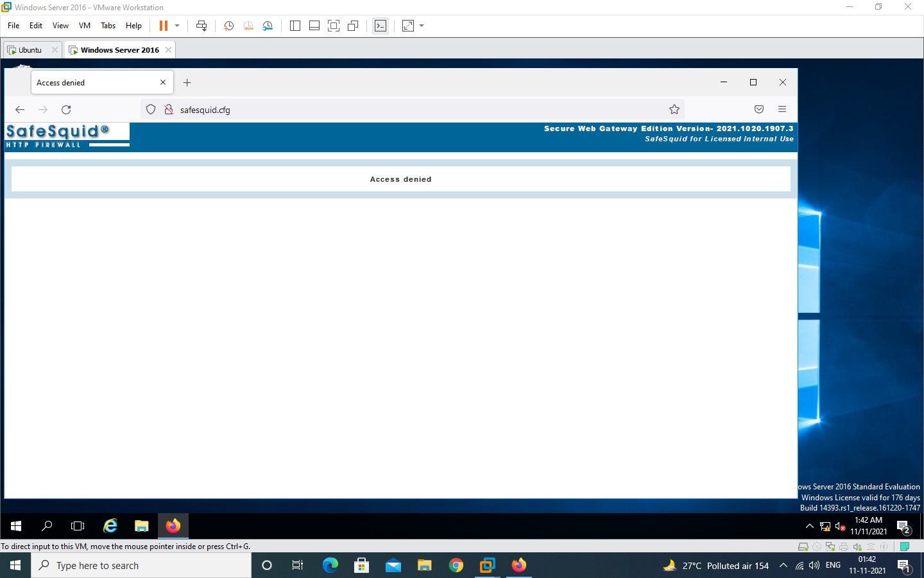The width and height of the screenshot is (924, 578).
Task: Click the insecure connection lock icon
Action: (x=169, y=110)
